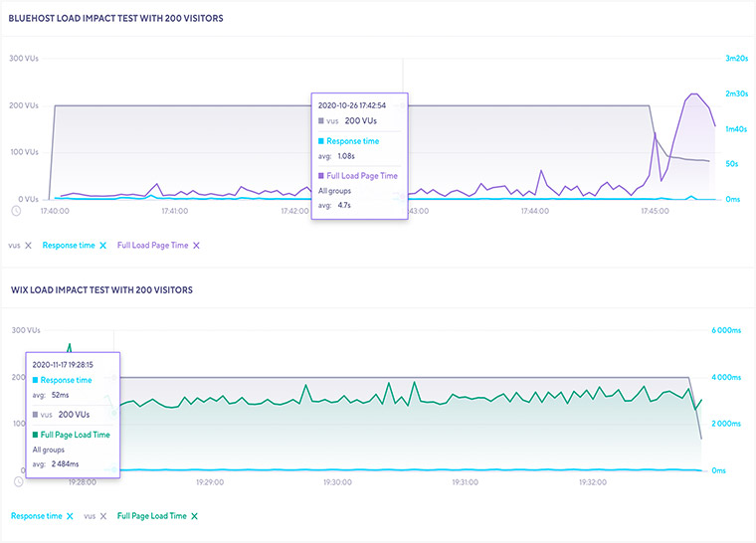Click Response time label in Wix legend
Screen dimensions: 756x543
(x=37, y=516)
